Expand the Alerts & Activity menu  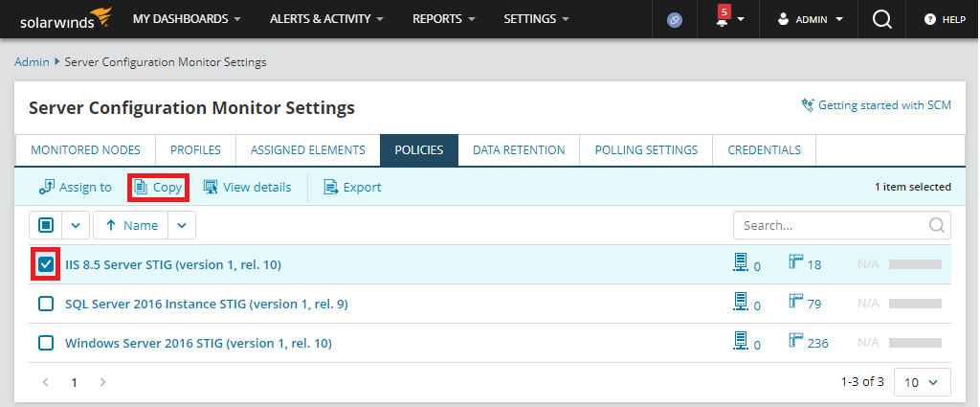click(327, 19)
